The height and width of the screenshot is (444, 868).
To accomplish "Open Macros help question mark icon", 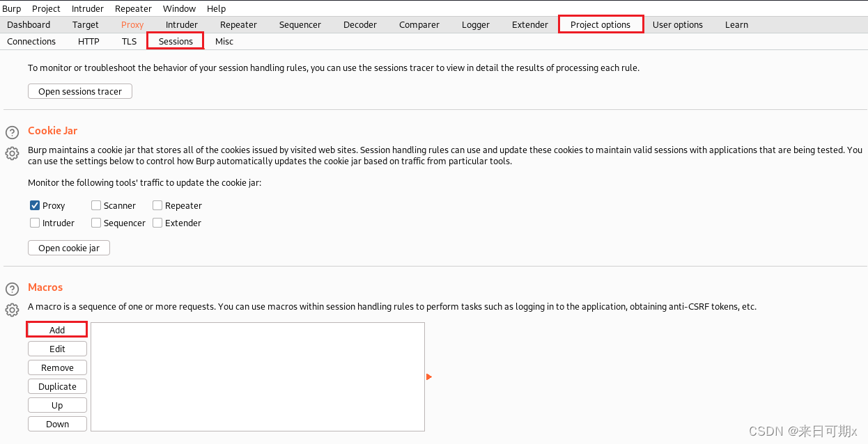I will [x=12, y=289].
